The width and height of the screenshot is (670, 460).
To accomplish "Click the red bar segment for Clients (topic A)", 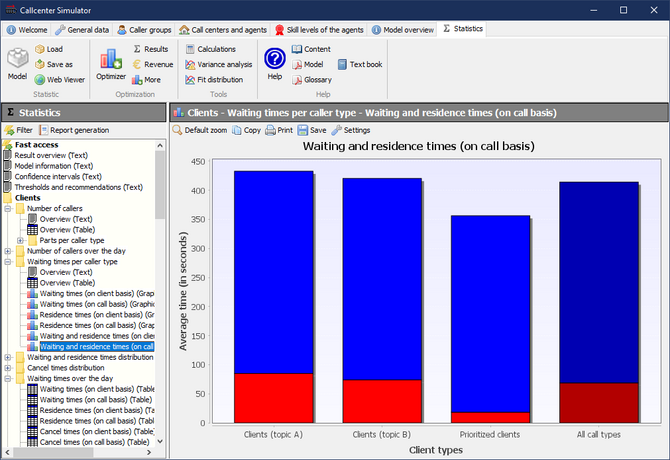I will pos(274,397).
